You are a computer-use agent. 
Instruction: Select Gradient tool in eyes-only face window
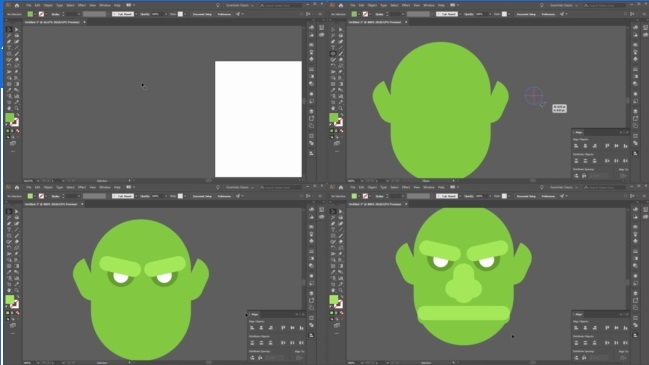[x=17, y=266]
